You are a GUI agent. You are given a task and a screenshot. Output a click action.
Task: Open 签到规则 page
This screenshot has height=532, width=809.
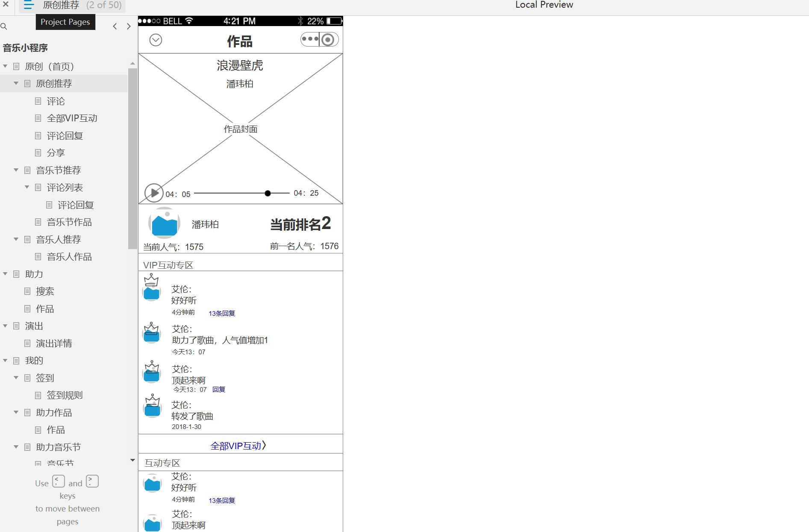point(65,395)
